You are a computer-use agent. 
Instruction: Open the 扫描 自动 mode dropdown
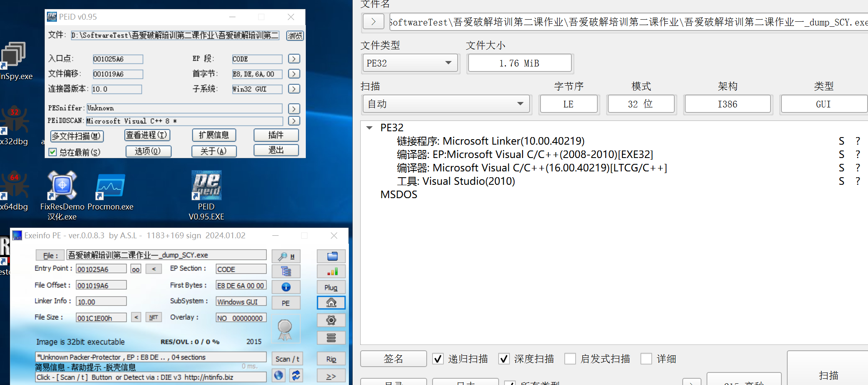tap(446, 104)
